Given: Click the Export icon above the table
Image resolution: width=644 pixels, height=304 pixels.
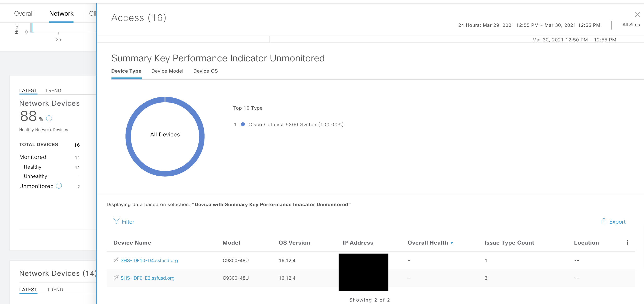Looking at the screenshot, I should pyautogui.click(x=604, y=221).
